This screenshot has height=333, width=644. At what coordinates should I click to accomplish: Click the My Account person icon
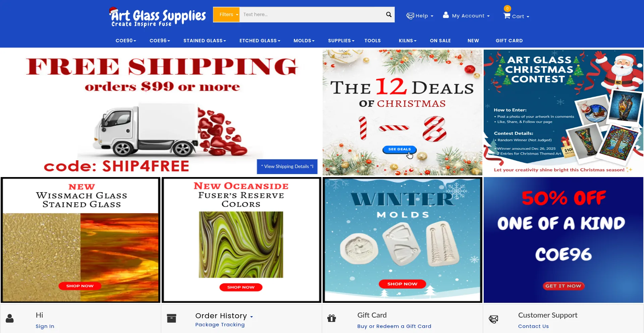pyautogui.click(x=446, y=15)
